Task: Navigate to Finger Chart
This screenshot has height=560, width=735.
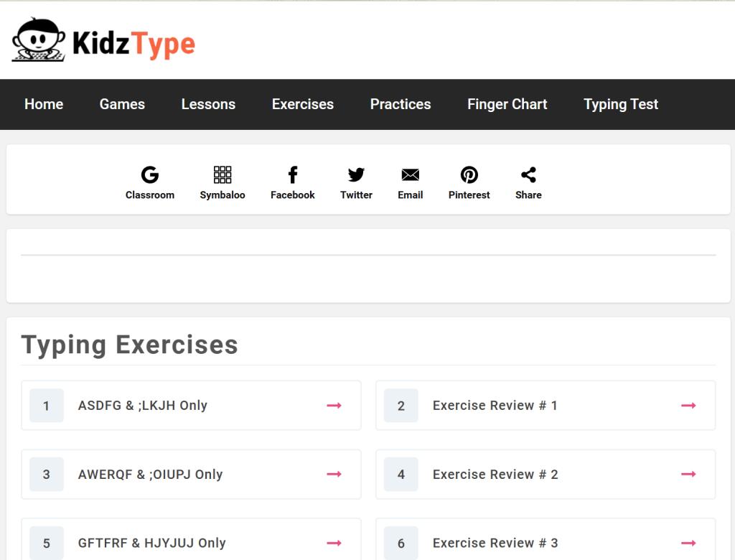Action: pyautogui.click(x=507, y=104)
